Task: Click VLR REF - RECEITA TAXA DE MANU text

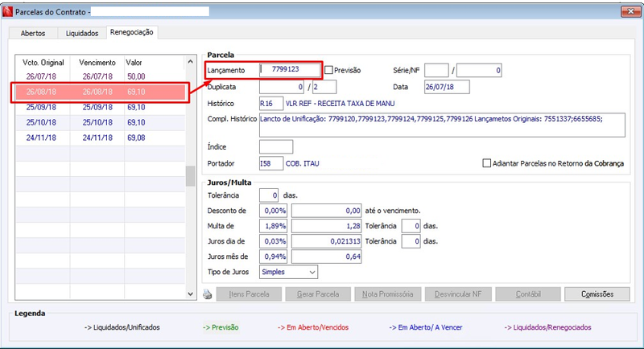Action: [340, 104]
